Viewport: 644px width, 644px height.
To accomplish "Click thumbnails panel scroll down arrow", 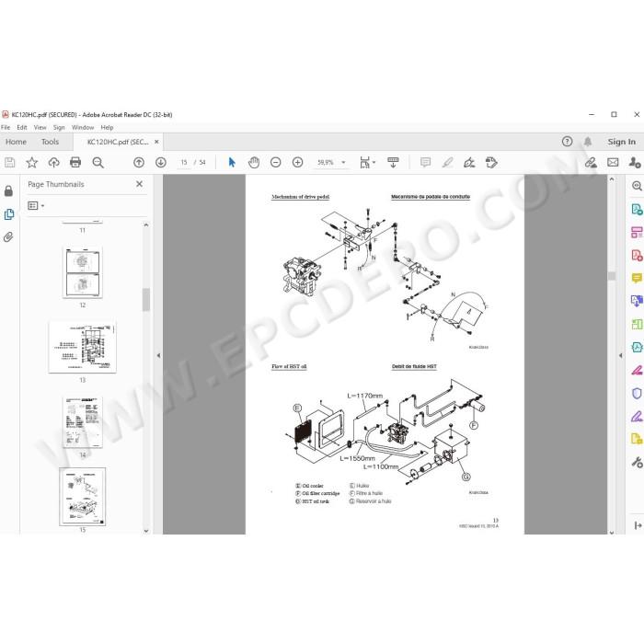I will [x=145, y=531].
